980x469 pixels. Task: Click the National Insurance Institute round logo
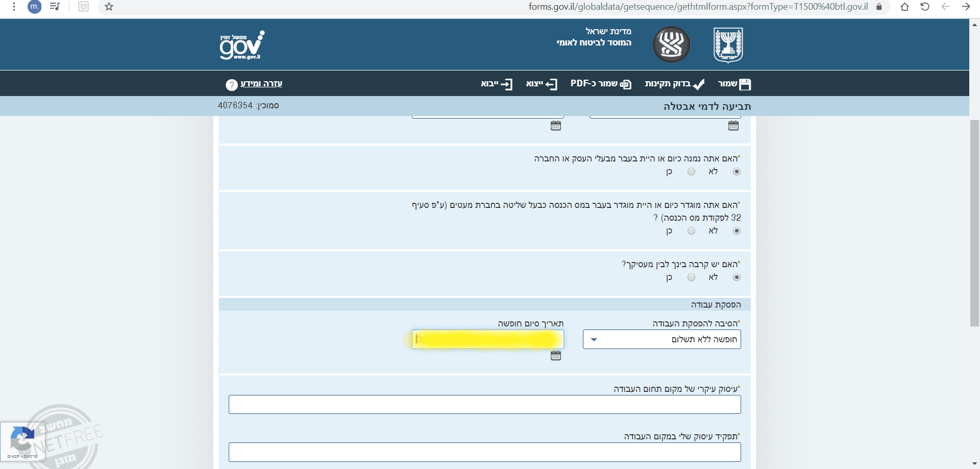pyautogui.click(x=672, y=44)
